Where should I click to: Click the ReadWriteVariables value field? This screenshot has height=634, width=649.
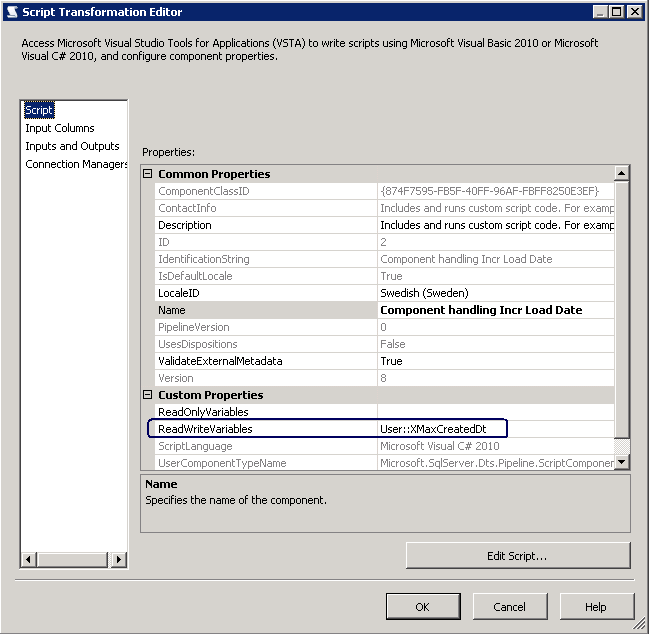[440, 429]
